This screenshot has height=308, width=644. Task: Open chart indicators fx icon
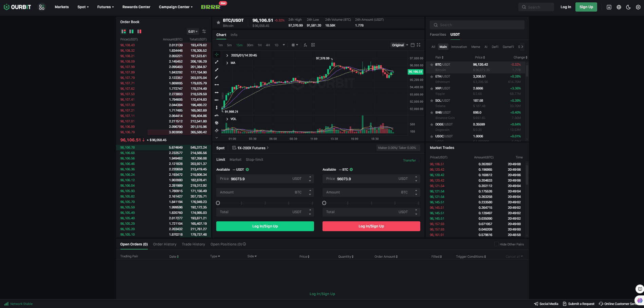point(305,45)
